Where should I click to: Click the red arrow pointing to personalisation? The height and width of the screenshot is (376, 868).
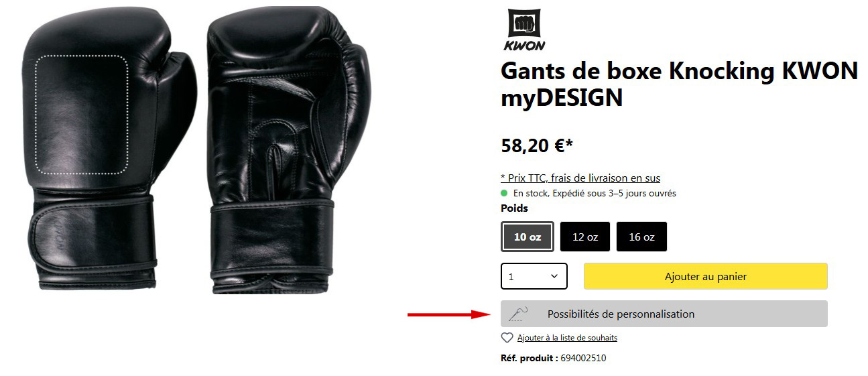[450, 314]
